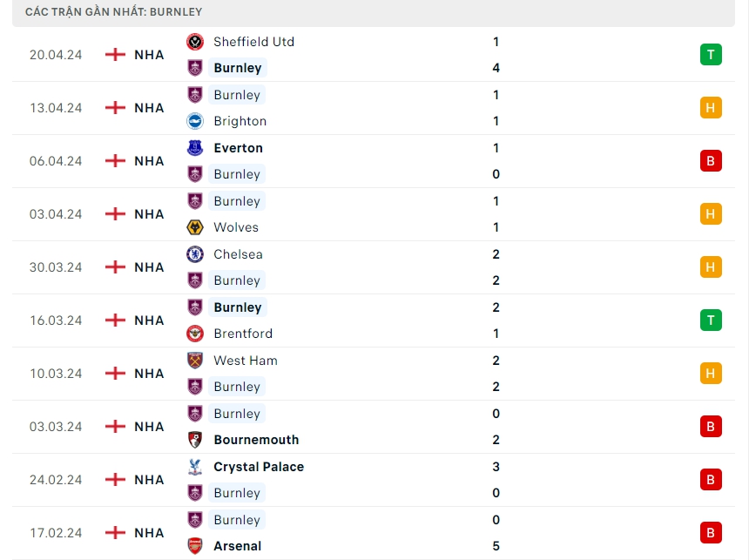Click the Arsenal club crest icon
This screenshot has height=560, width=749.
click(195, 546)
